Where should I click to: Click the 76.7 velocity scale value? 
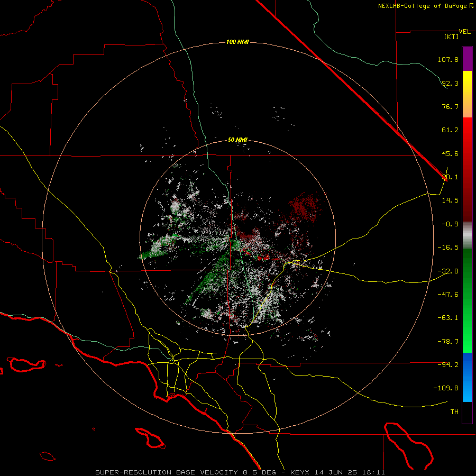[450, 106]
